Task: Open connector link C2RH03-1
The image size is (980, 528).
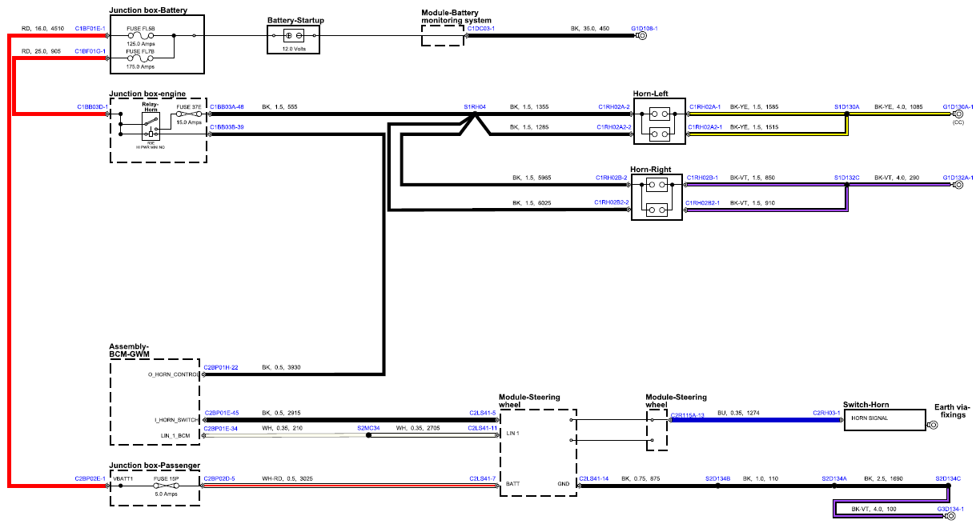Action: pyautogui.click(x=826, y=413)
